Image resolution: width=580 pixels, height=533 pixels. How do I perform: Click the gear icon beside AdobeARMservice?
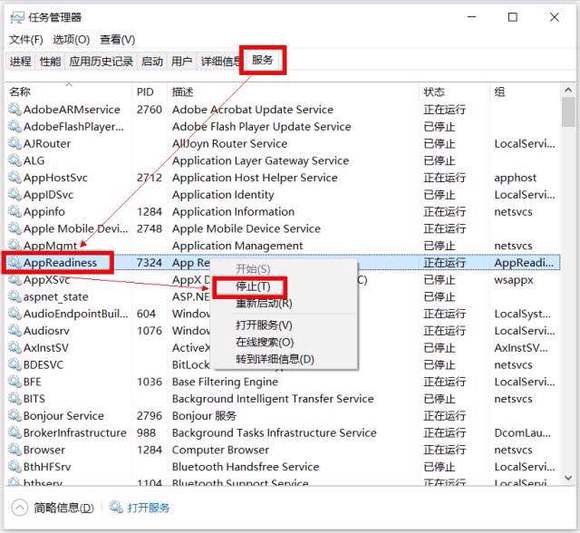click(15, 109)
